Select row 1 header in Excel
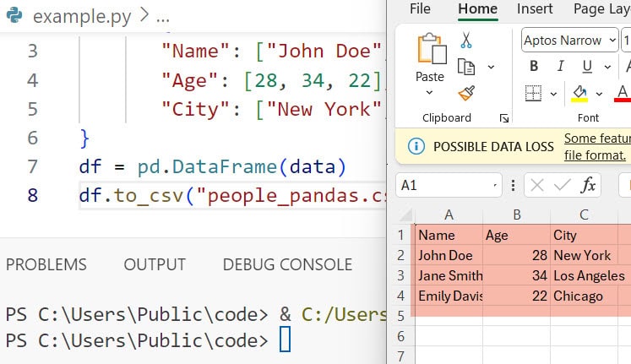 click(x=400, y=235)
